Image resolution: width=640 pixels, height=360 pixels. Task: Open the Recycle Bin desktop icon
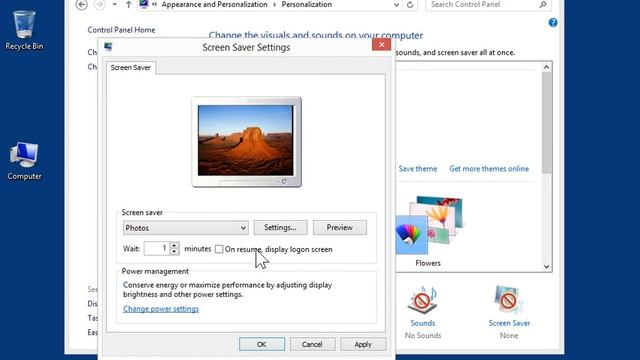24,31
